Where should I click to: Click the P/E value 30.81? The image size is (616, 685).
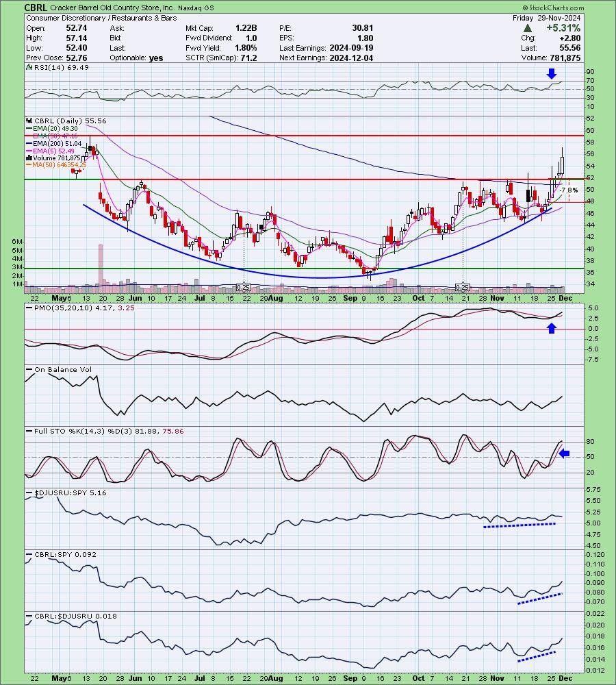(x=362, y=28)
